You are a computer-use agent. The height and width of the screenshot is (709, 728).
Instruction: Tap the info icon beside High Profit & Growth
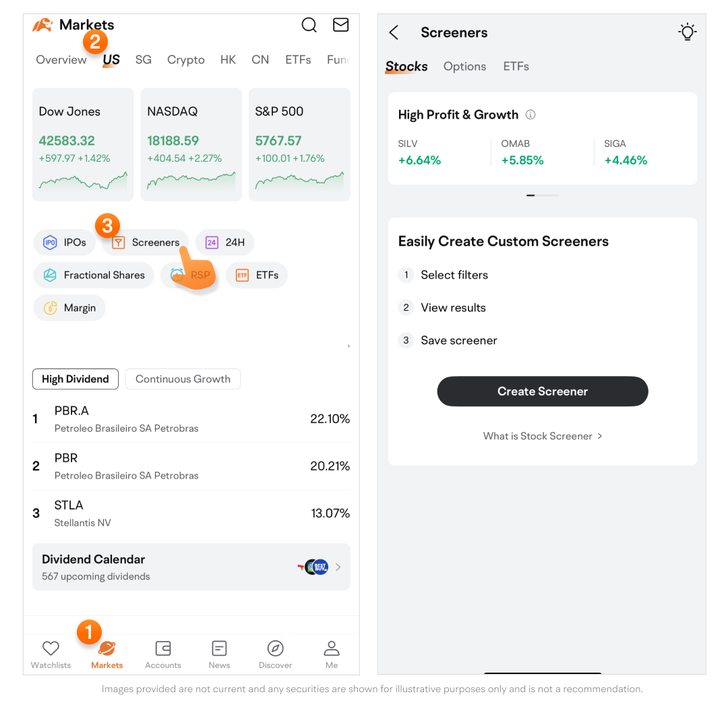[x=530, y=115]
